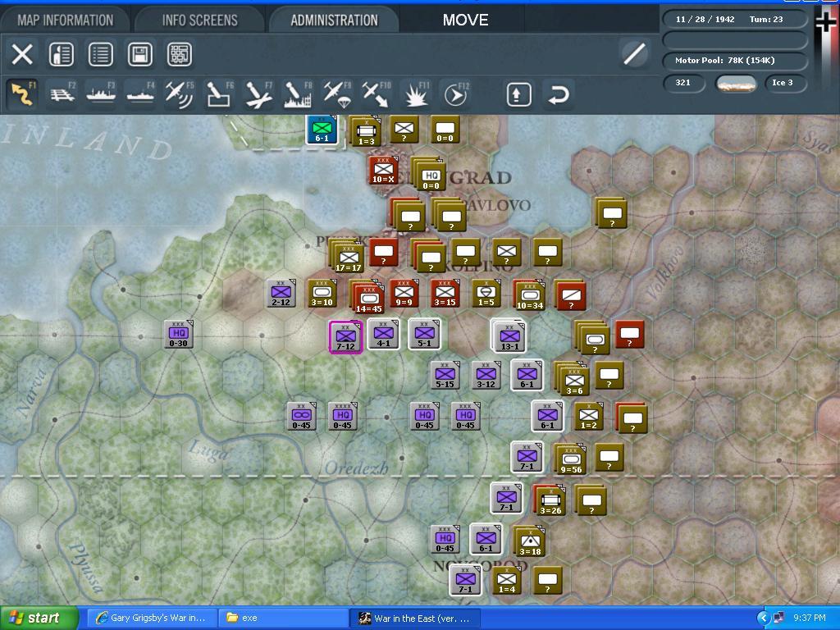Select Rail move mode (F2)
The image size is (840, 630).
click(62, 94)
